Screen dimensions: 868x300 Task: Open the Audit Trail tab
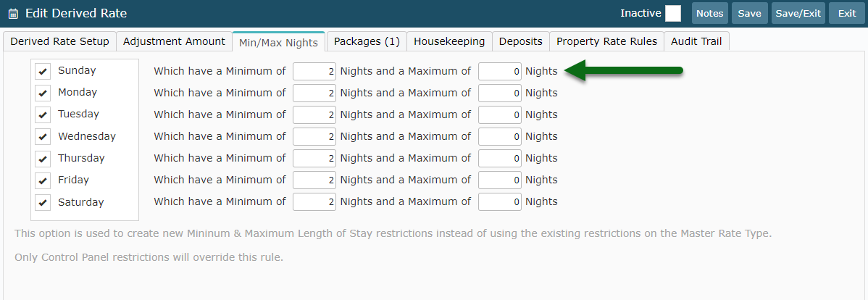(x=696, y=41)
